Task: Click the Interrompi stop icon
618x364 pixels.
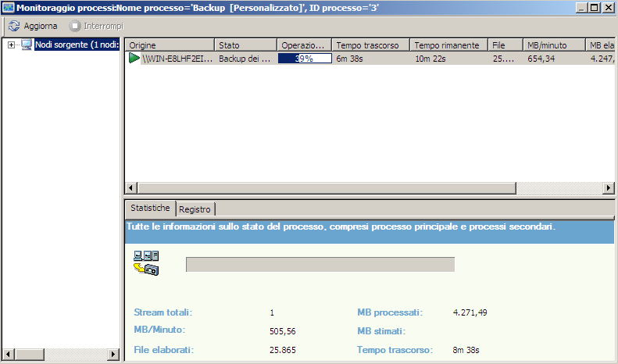Action: (x=74, y=26)
